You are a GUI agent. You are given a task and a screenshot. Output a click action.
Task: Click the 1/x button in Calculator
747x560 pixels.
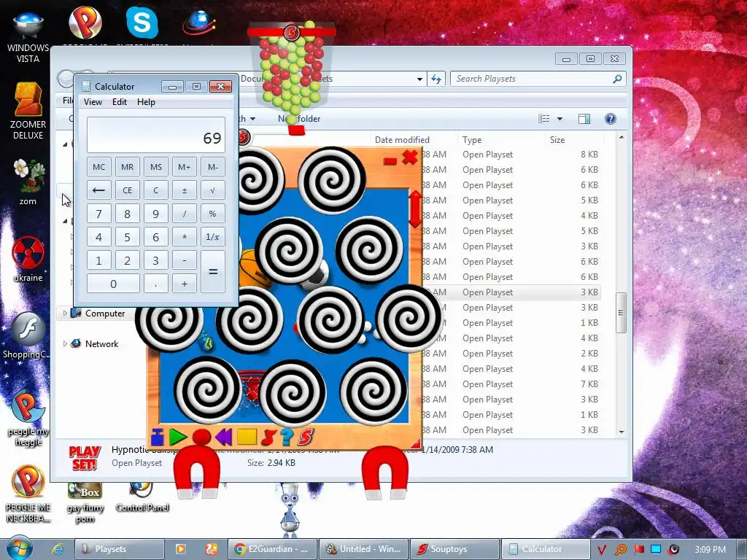pos(213,237)
